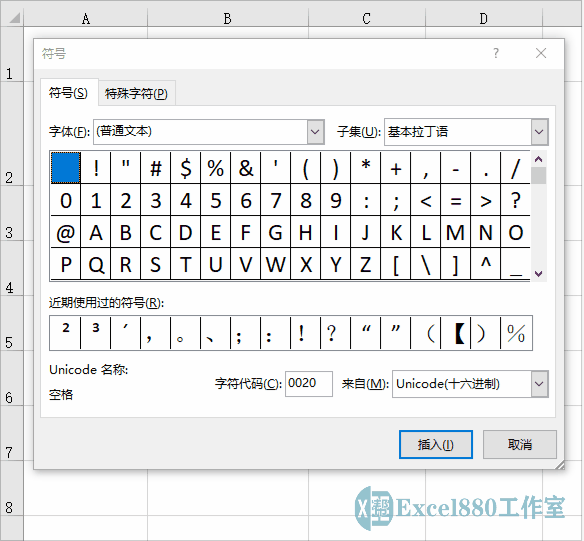Select the ^ caret symbol in grid

coord(486,264)
